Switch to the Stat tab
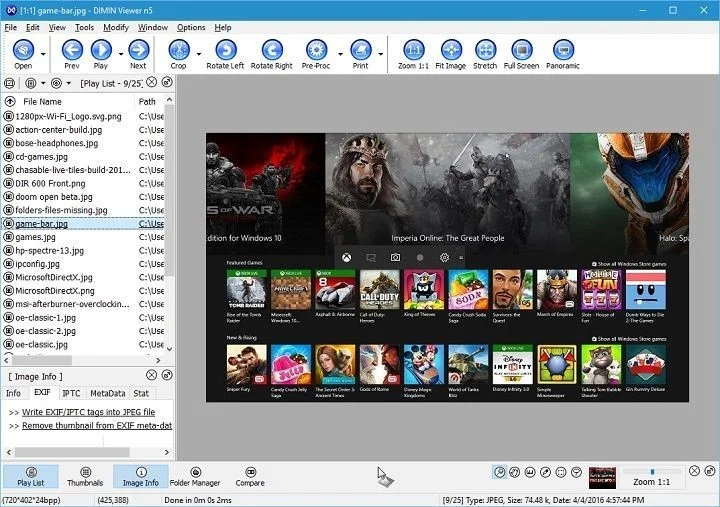 [141, 393]
